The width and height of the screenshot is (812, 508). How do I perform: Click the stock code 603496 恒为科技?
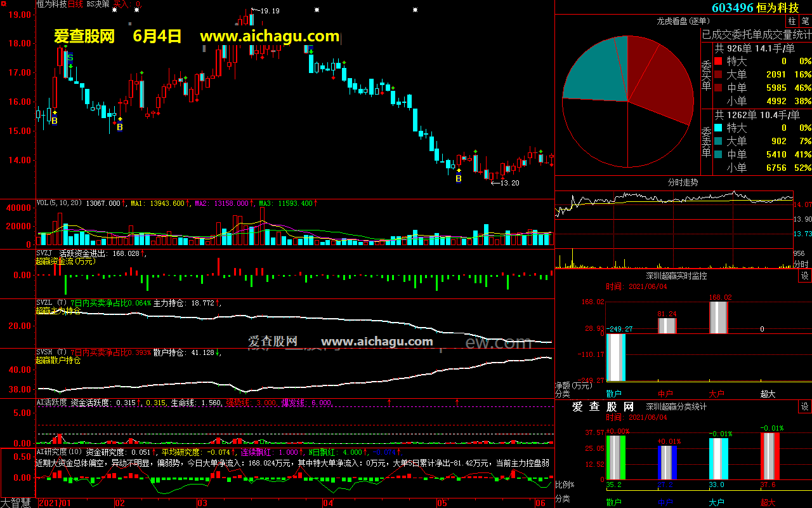tap(755, 8)
